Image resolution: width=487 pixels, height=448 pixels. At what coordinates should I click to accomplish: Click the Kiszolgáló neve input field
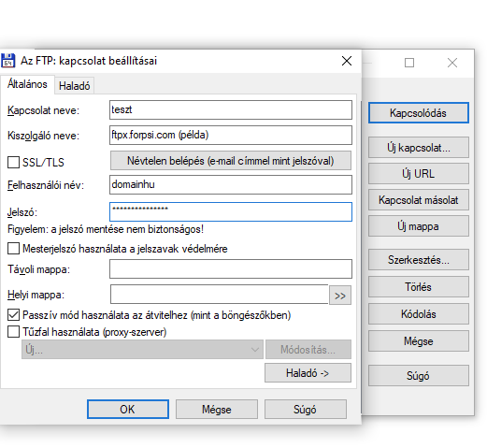[x=231, y=135]
